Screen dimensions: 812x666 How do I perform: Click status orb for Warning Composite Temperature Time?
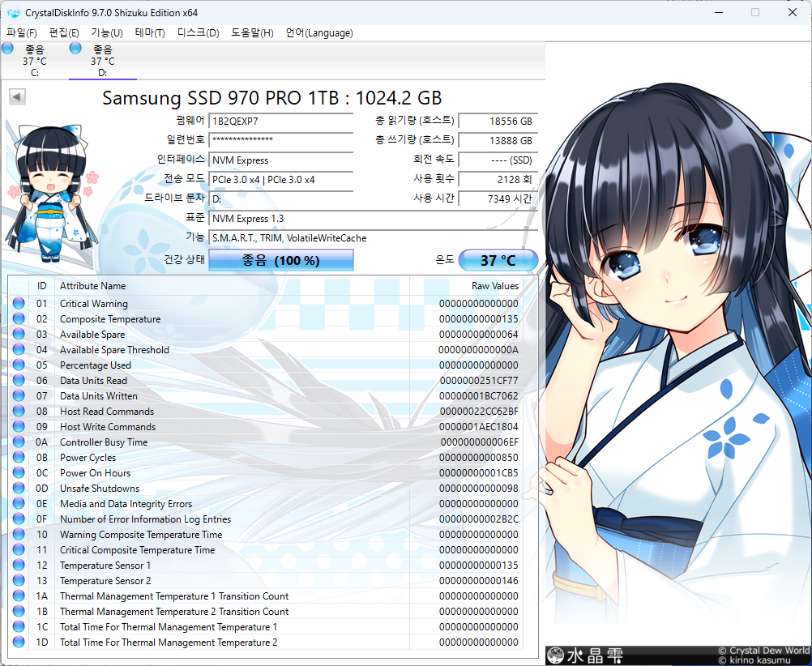coord(19,534)
